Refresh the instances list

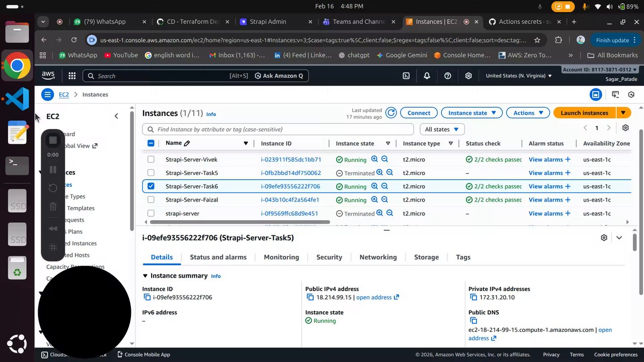391,113
